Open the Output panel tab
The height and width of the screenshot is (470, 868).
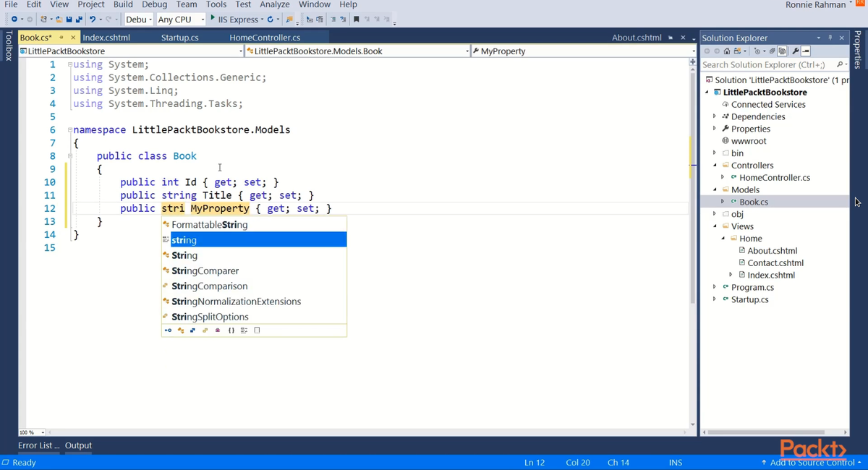click(78, 445)
